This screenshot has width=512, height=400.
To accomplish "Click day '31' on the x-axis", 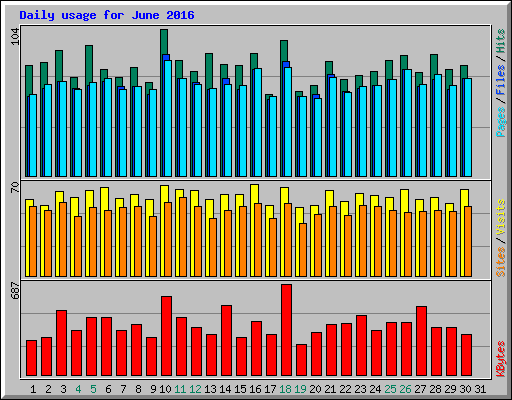I will [480, 389].
